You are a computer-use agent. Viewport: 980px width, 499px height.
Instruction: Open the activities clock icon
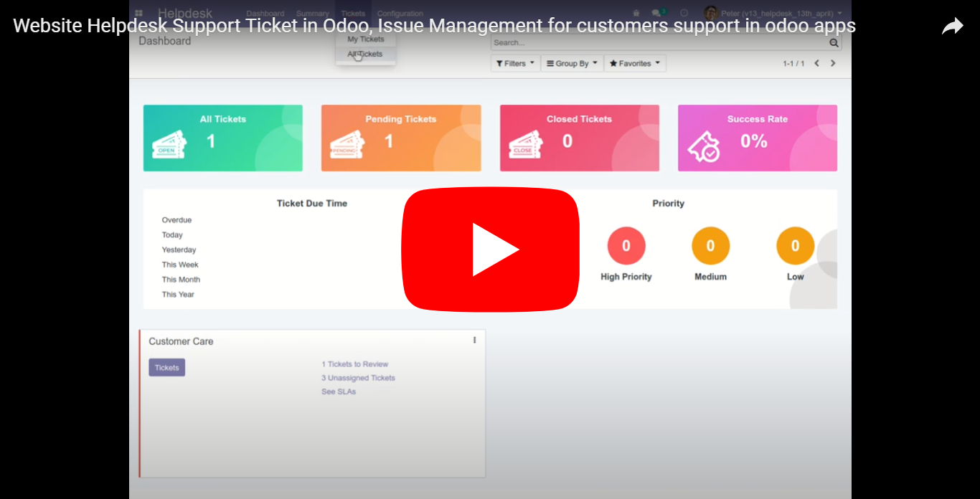pyautogui.click(x=684, y=13)
